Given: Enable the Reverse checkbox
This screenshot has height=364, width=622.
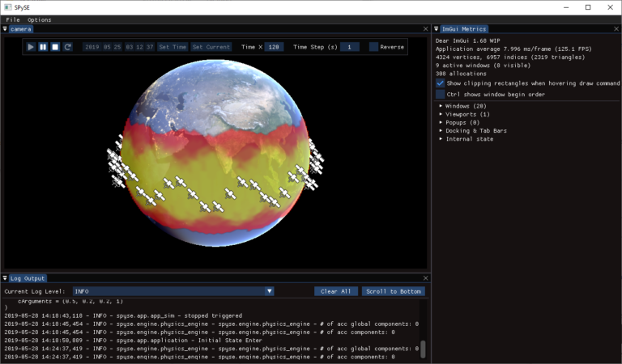Looking at the screenshot, I should point(373,47).
